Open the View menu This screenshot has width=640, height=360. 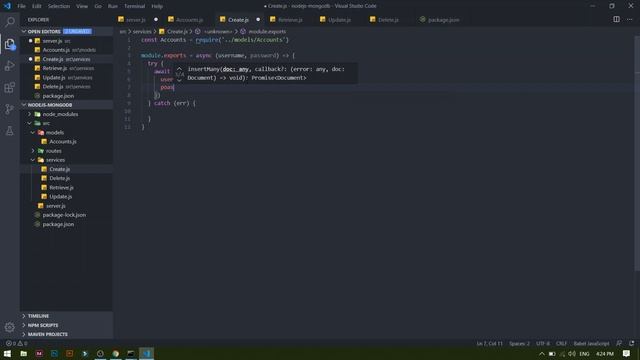click(x=82, y=6)
